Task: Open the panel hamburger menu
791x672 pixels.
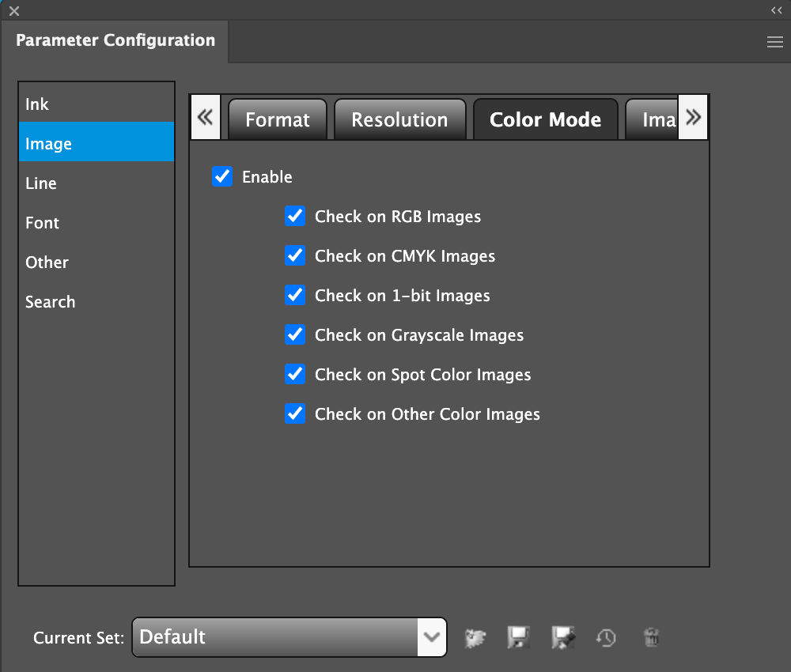Action: pos(774,43)
